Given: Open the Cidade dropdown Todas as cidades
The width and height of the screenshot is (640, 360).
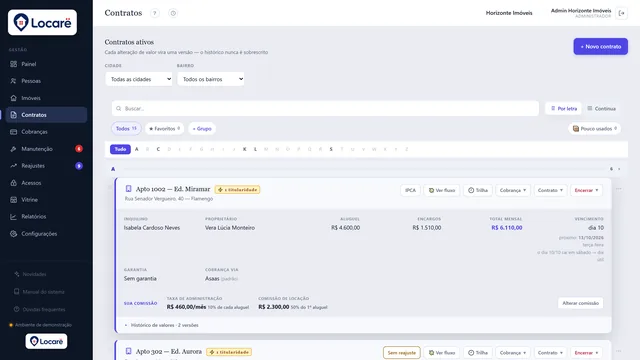Looking at the screenshot, I should [139, 79].
